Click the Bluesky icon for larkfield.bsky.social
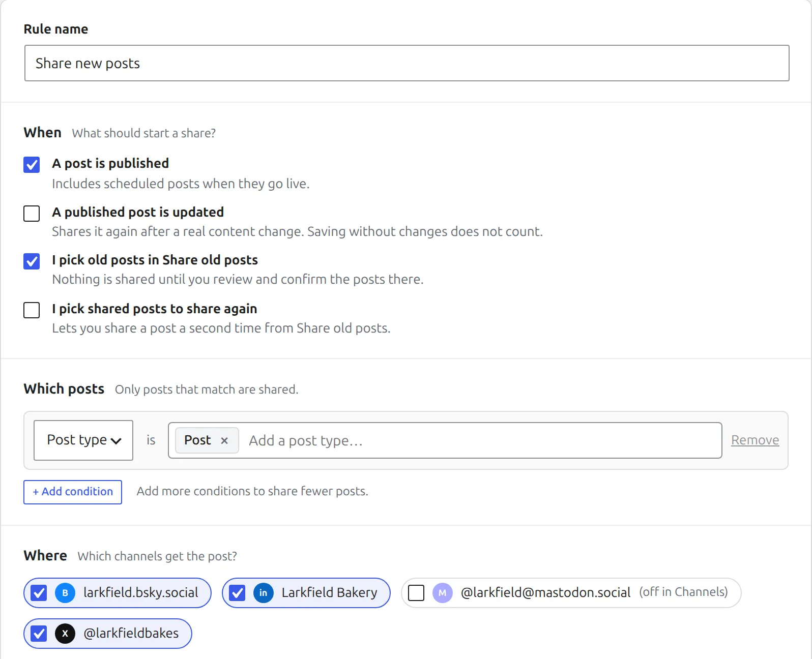This screenshot has height=659, width=812. pyautogui.click(x=65, y=593)
